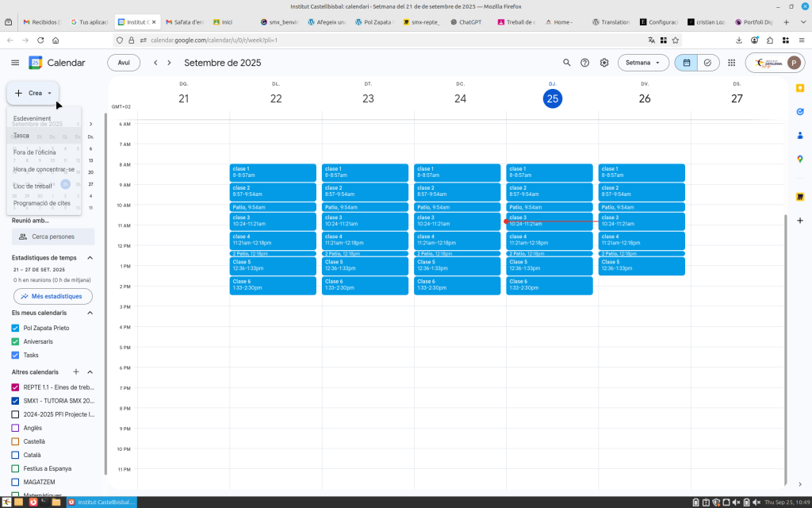Open clase 3 event on Monday 22
The image size is (812, 508).
pos(274,221)
